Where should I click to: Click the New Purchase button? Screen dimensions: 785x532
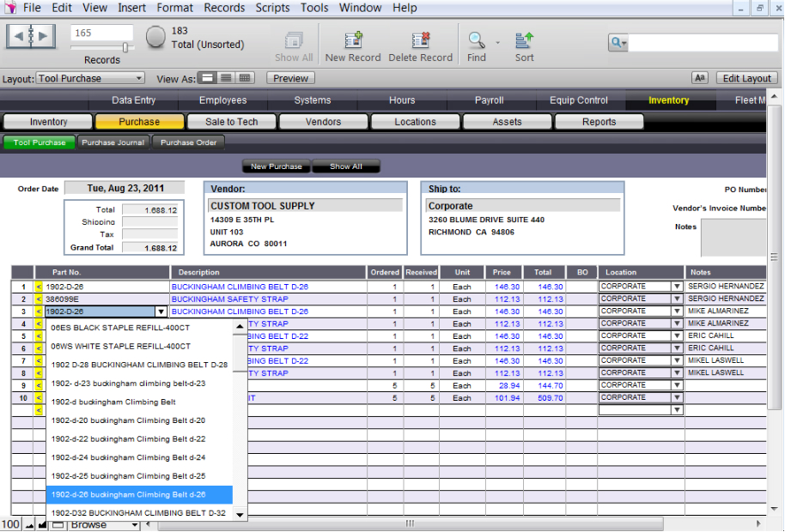tap(276, 166)
